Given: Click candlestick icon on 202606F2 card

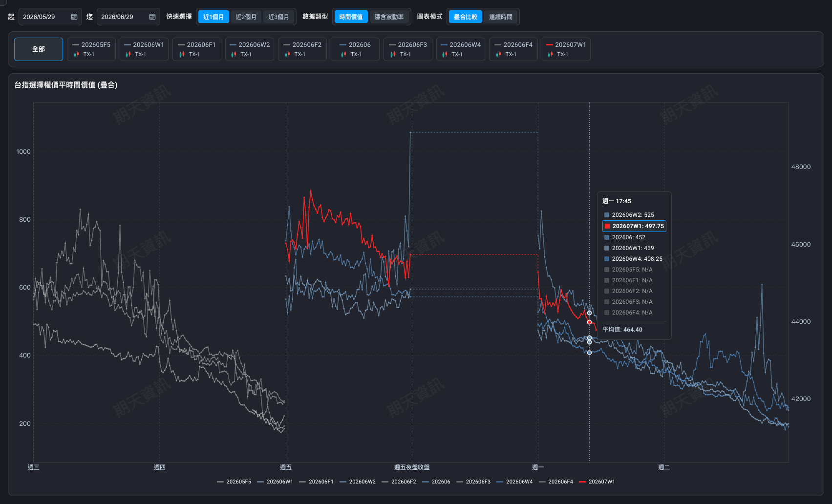Looking at the screenshot, I should click(x=287, y=54).
